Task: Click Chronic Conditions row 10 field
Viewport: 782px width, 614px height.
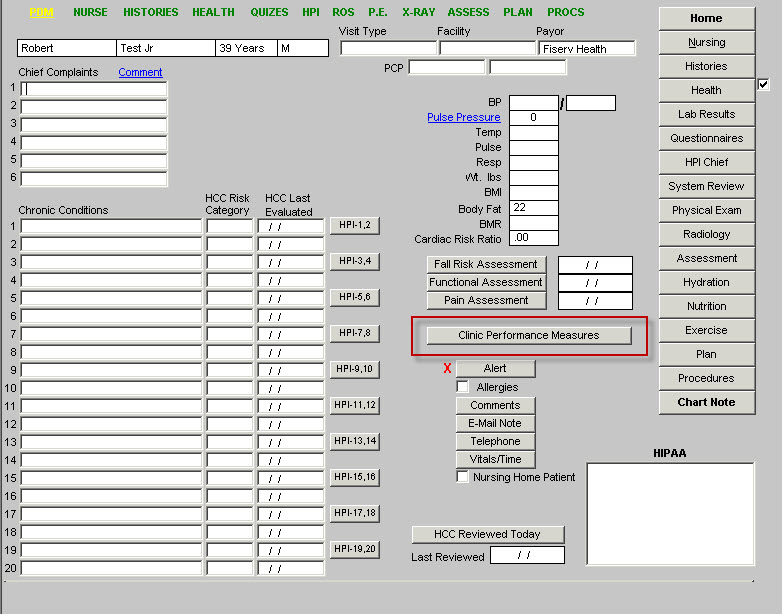Action: (111, 388)
